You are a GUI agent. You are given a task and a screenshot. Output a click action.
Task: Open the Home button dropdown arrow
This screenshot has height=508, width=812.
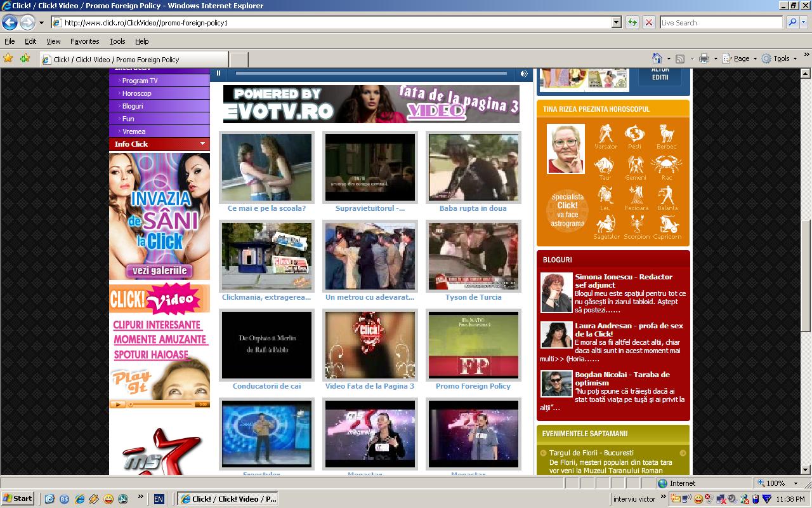[x=668, y=58]
